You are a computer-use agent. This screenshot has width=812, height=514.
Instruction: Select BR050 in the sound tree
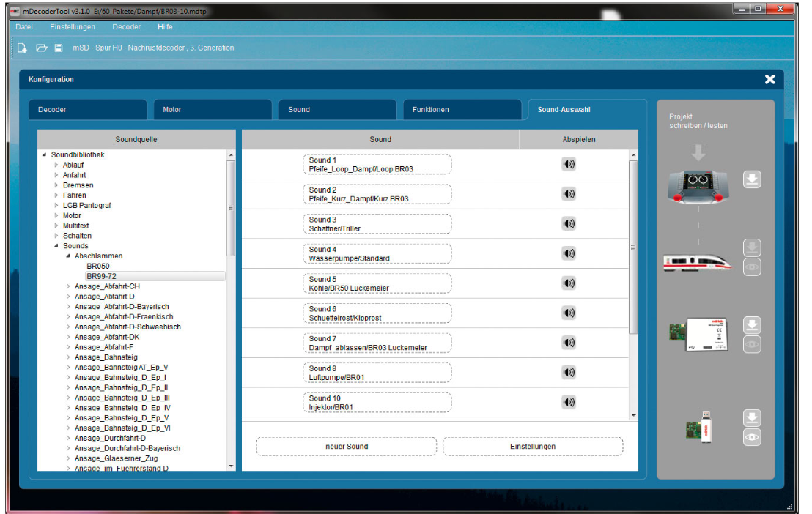(x=97, y=267)
